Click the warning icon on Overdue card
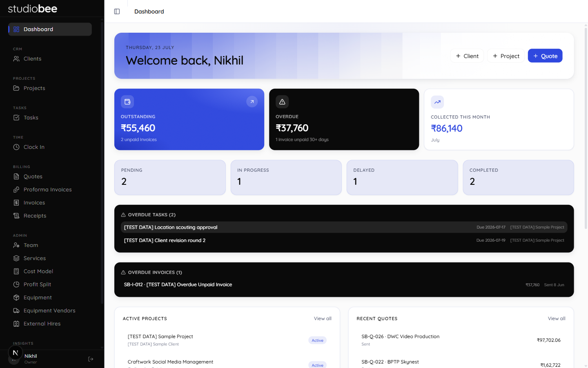588x368 pixels. coord(282,102)
